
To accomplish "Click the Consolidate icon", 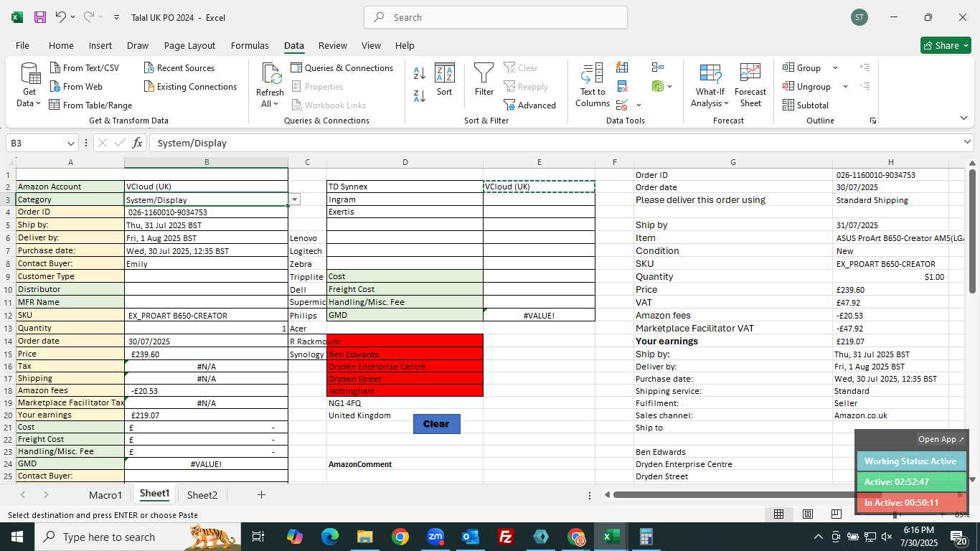I will (x=658, y=67).
